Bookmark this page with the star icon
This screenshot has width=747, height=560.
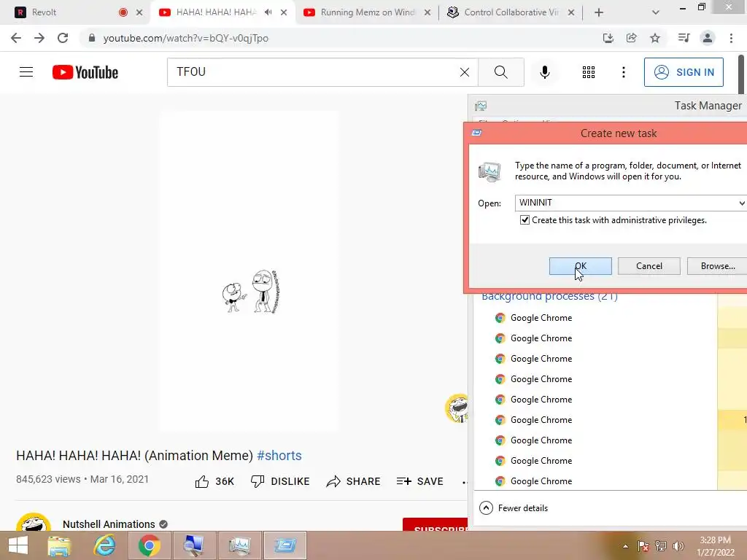coord(655,38)
